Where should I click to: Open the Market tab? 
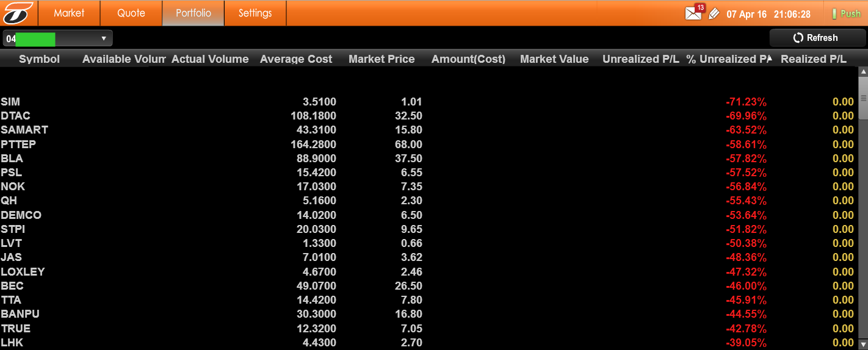[69, 13]
